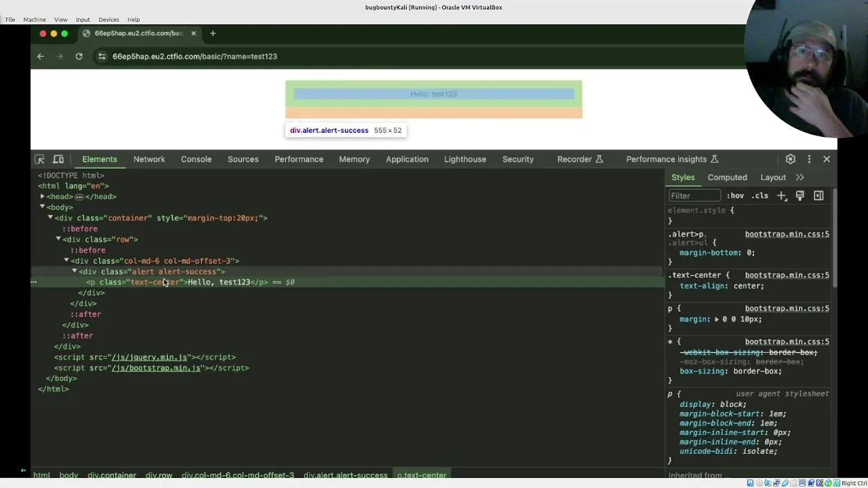This screenshot has width=868, height=488.
Task: Click the address bar URL
Action: point(195,56)
